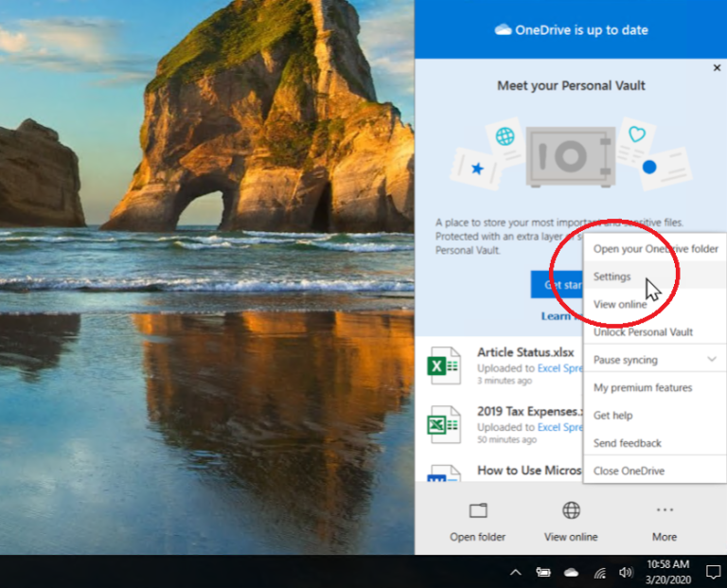Image resolution: width=727 pixels, height=588 pixels.
Task: Click the Learn more link
Action: tap(561, 316)
